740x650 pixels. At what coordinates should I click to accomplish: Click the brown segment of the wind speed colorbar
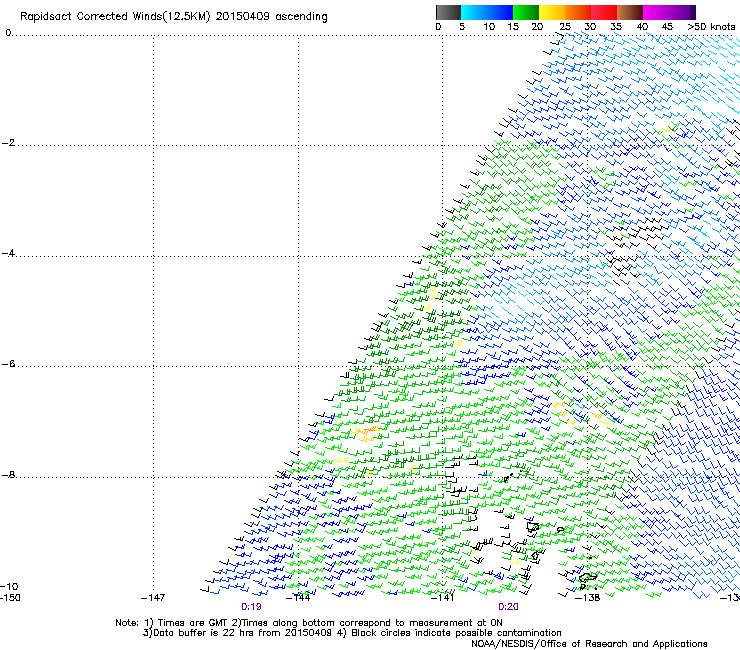point(630,12)
